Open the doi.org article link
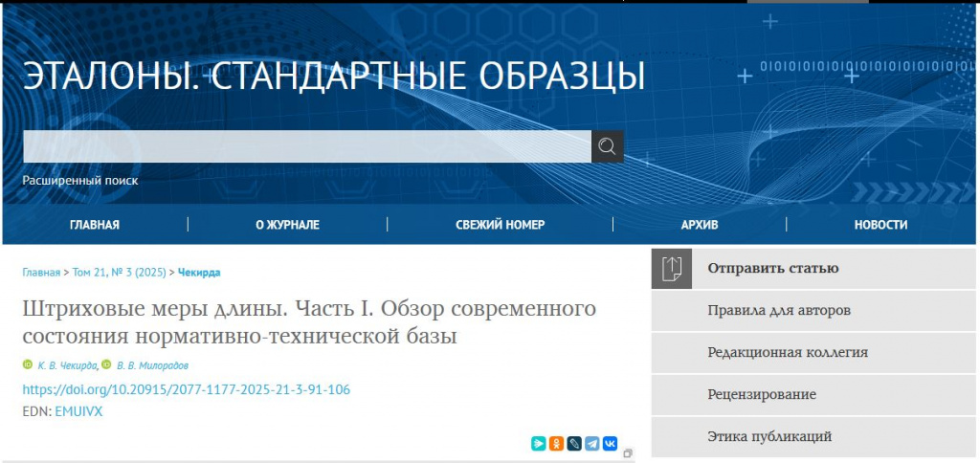The image size is (980, 463). point(187,390)
